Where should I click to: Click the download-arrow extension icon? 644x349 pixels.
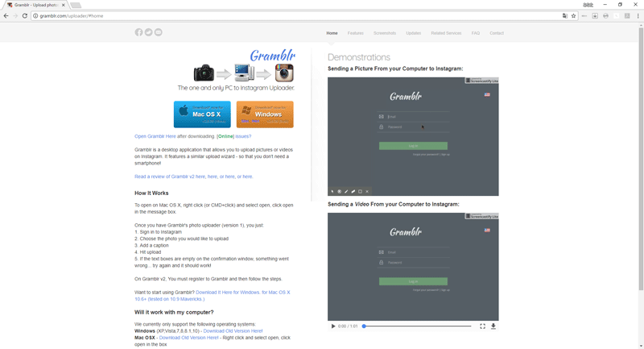coord(595,15)
